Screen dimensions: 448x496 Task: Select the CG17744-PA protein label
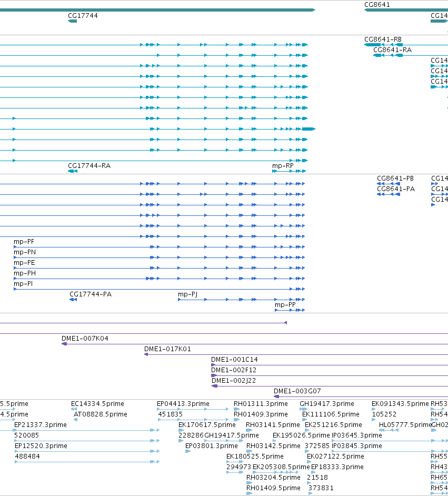coord(91,294)
